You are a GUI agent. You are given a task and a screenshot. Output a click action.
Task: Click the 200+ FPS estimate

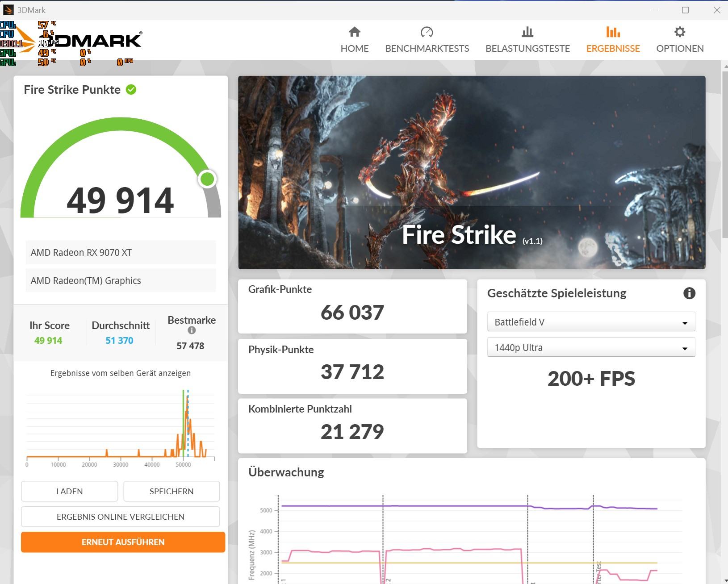tap(591, 379)
